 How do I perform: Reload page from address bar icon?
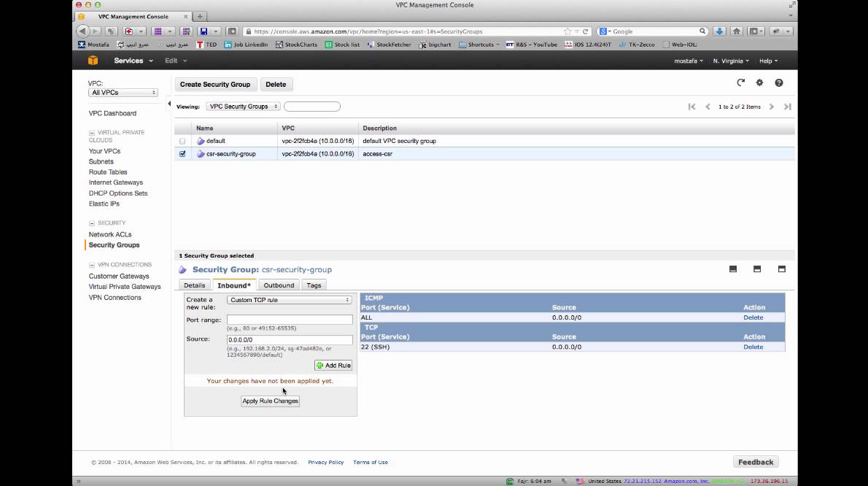coord(585,31)
